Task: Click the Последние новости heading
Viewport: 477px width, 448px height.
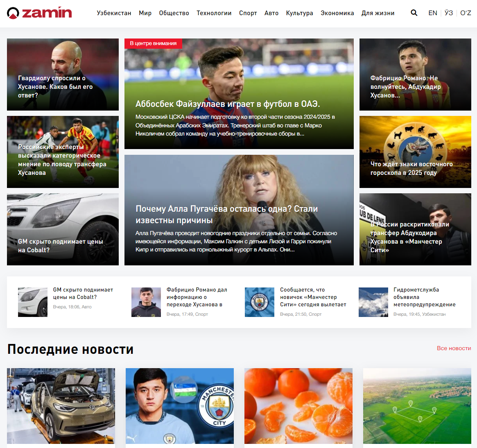Action: 70,349
